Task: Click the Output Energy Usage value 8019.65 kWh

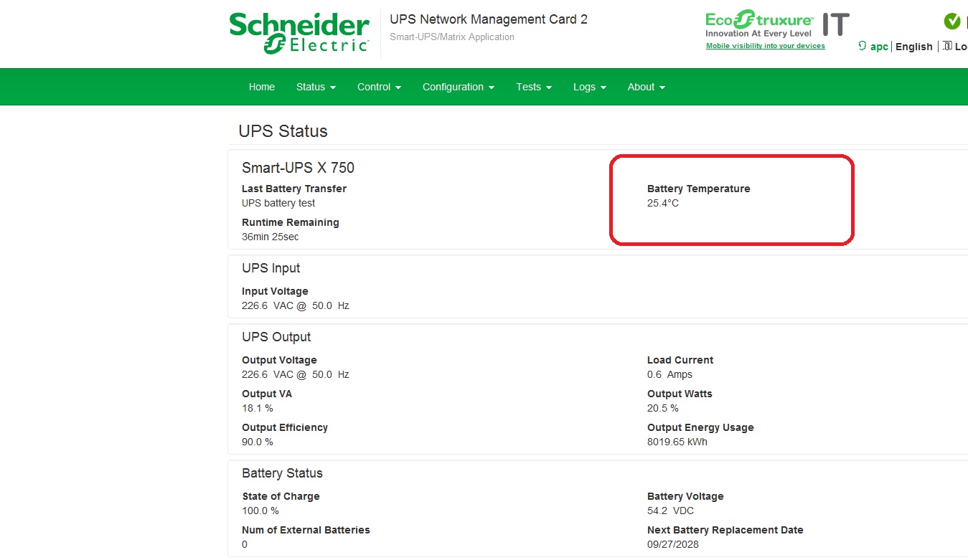Action: click(677, 442)
